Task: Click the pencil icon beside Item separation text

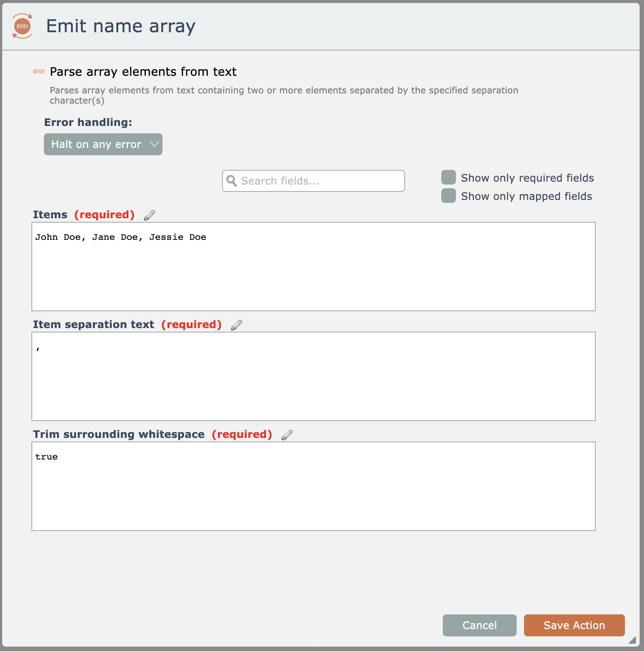Action: pos(236,325)
